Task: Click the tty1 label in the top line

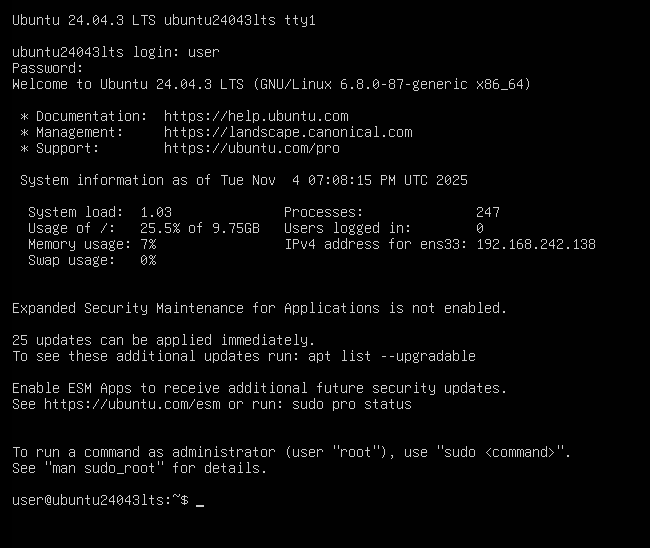Action: point(300,20)
